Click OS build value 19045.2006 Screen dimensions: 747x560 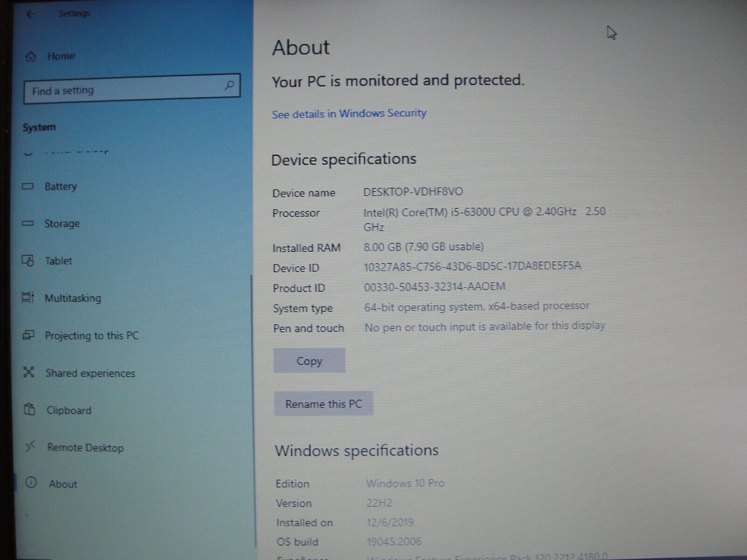(x=395, y=541)
